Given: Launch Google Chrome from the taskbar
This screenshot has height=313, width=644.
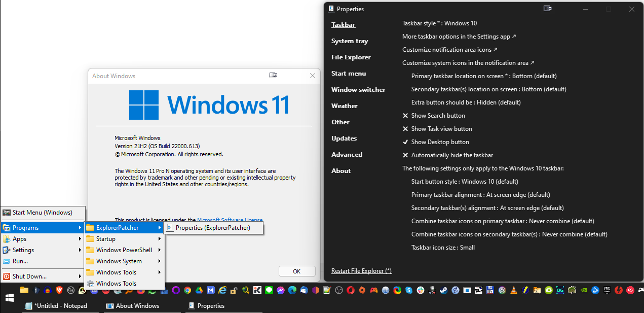Looking at the screenshot, I should tap(187, 290).
